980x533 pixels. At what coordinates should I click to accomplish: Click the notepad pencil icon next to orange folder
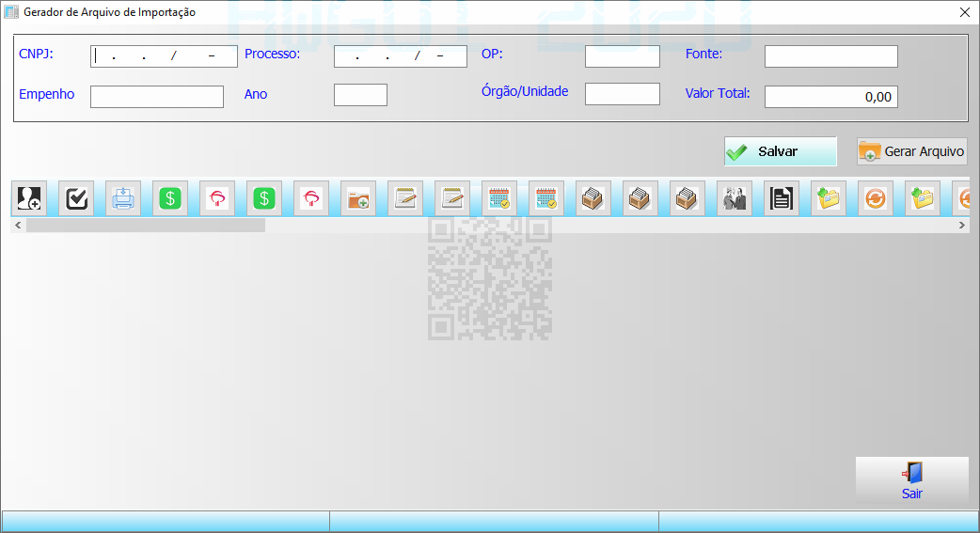click(x=405, y=198)
